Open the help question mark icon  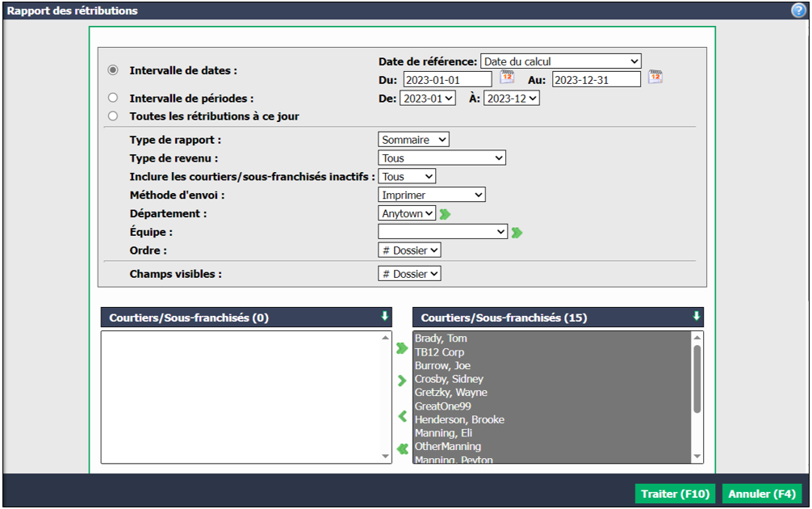[798, 11]
